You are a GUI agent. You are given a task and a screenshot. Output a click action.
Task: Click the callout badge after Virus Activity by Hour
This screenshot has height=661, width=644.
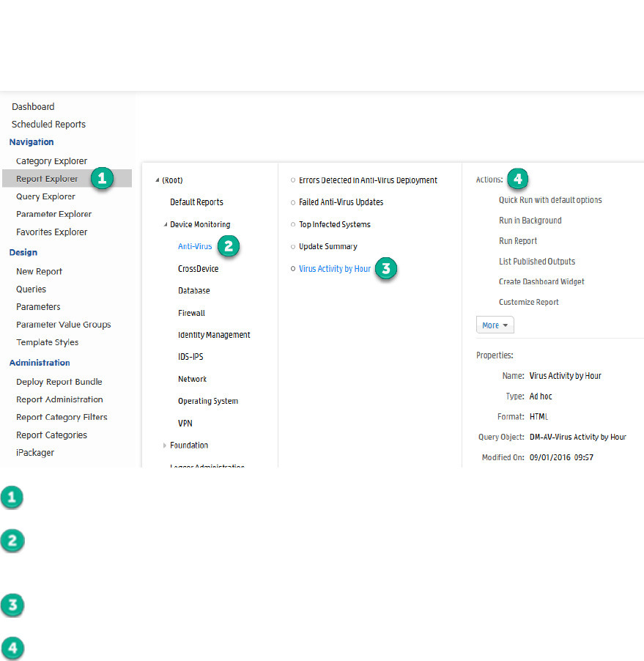coord(386,269)
